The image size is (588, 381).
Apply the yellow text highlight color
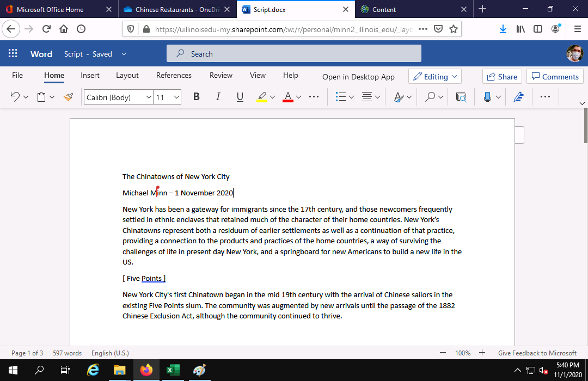click(262, 97)
